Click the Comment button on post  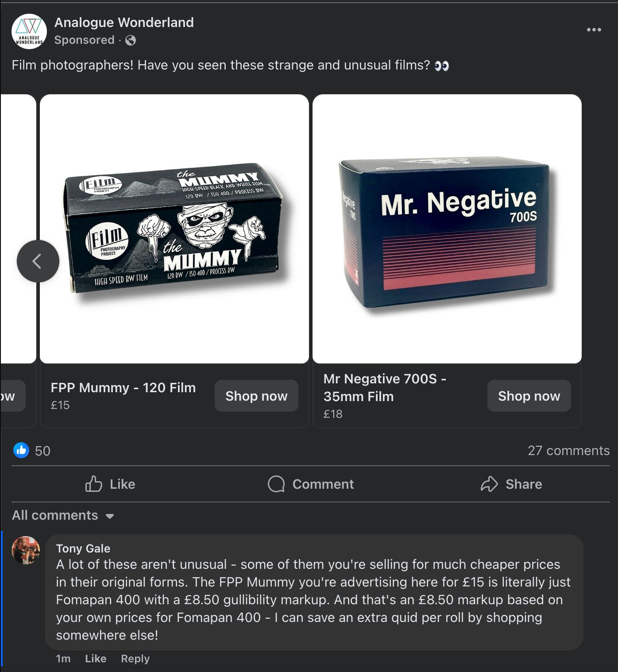(311, 484)
